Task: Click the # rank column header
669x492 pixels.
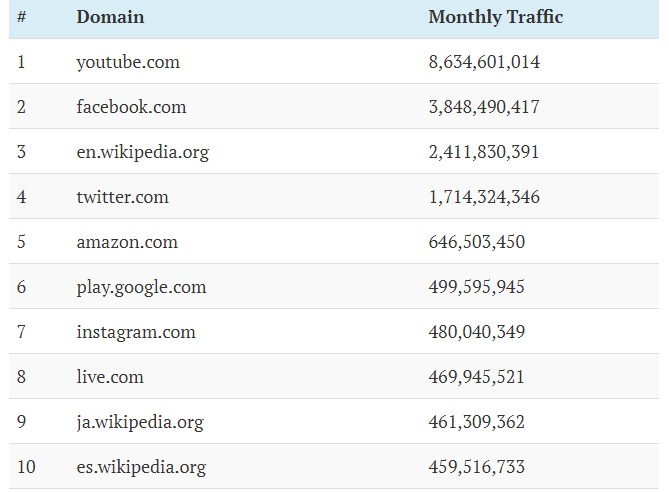Action: coord(21,17)
